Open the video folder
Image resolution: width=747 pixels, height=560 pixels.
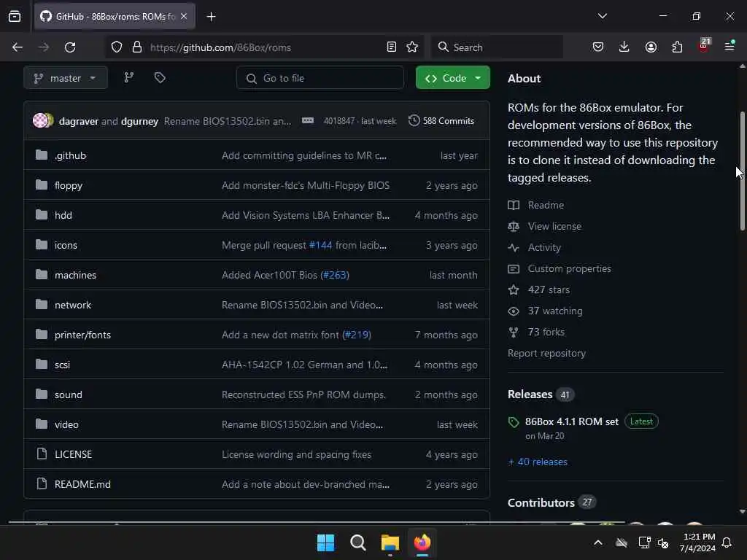pyautogui.click(x=66, y=425)
